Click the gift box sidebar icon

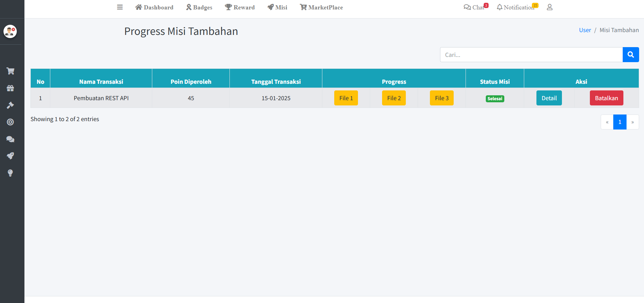(x=10, y=88)
